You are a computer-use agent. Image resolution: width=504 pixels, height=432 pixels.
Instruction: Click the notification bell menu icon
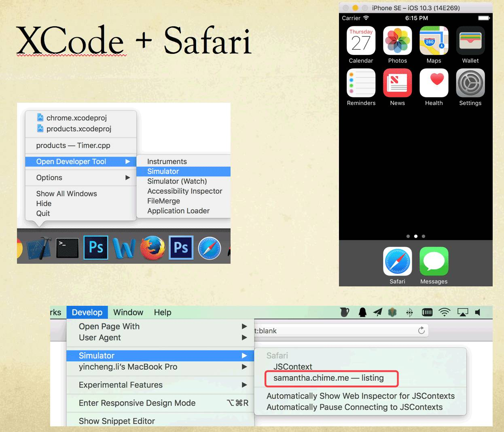tap(362, 312)
